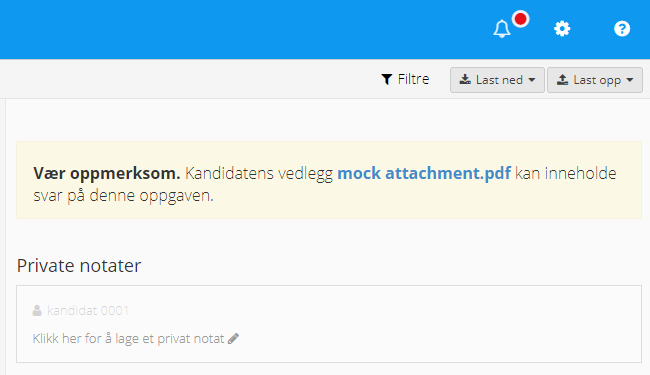Open the Filtre filter option

pos(405,80)
